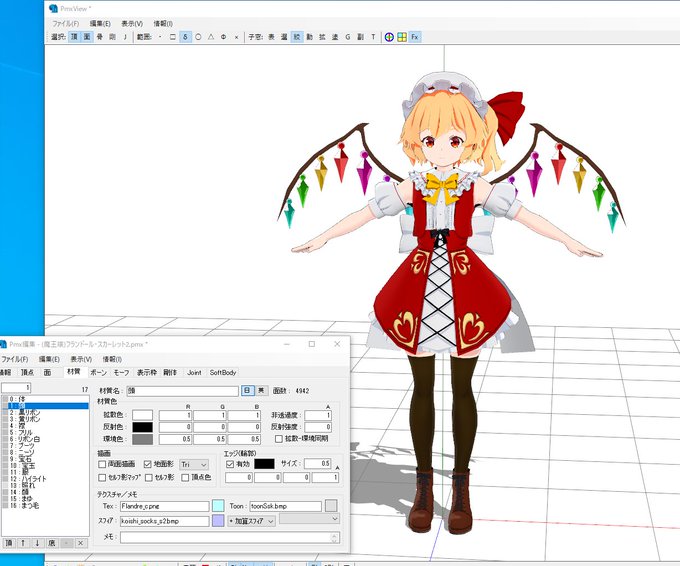Viewport: 680px width, 566px height.
Task: Switch to the ボーン (bone) tab
Action: (x=98, y=372)
